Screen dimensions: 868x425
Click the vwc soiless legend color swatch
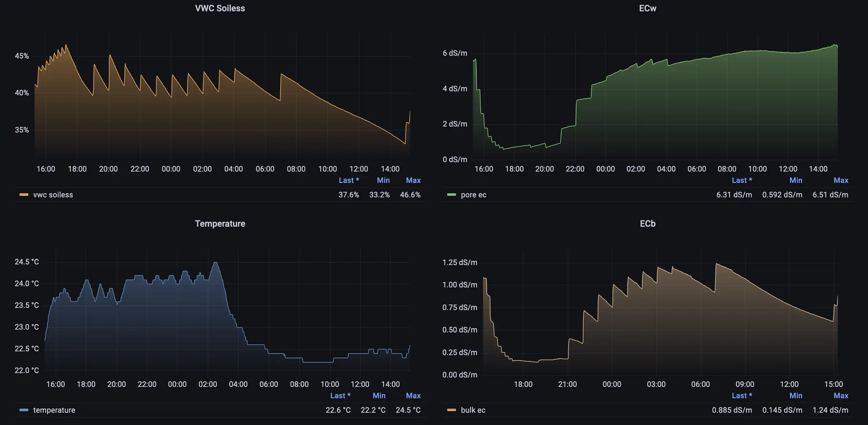coord(24,195)
